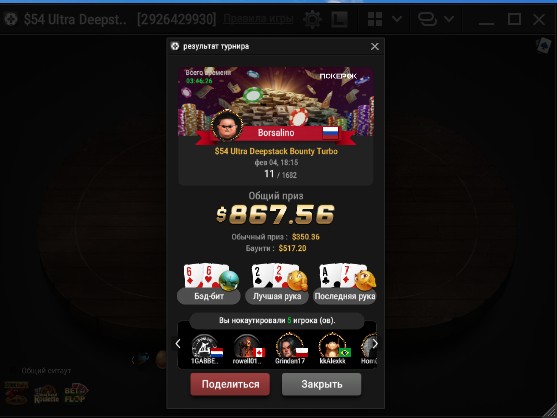Click the kkAlexkk monkey avatar

click(332, 345)
